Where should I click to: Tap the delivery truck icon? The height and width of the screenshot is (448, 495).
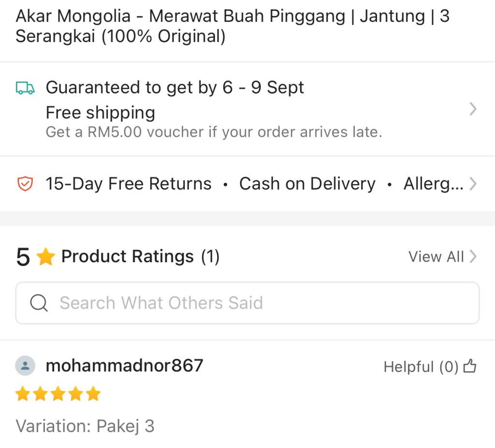tap(25, 88)
